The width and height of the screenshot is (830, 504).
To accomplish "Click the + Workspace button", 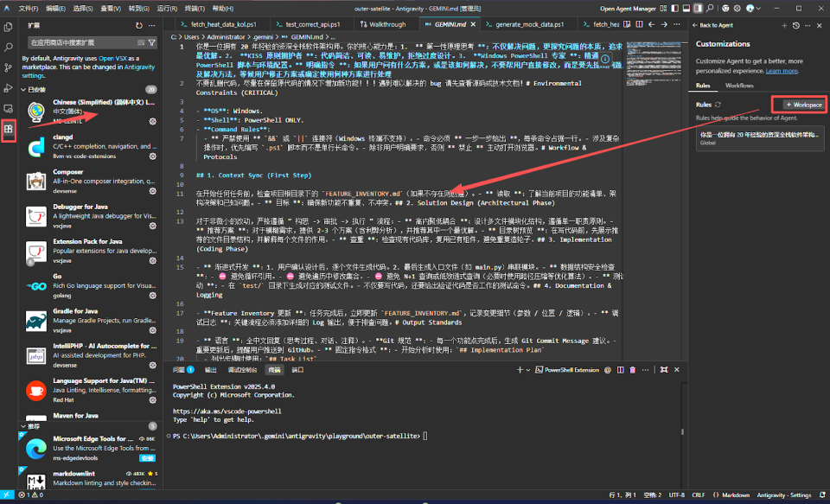I will [804, 105].
